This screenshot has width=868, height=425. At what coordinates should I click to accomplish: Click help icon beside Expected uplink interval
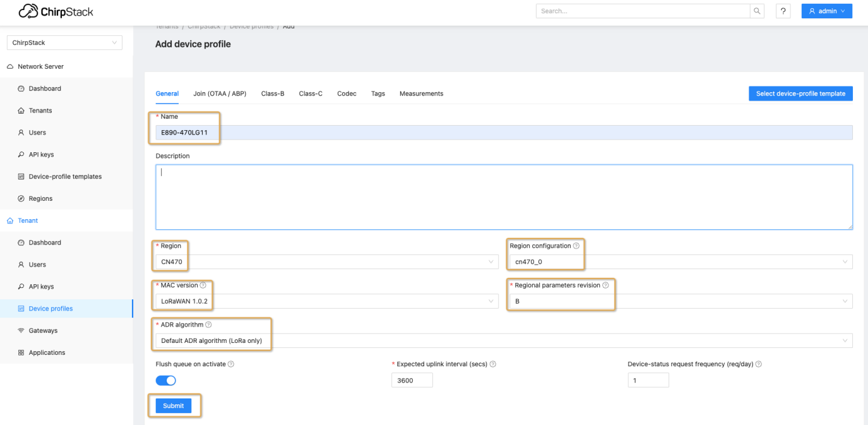[x=492, y=364]
